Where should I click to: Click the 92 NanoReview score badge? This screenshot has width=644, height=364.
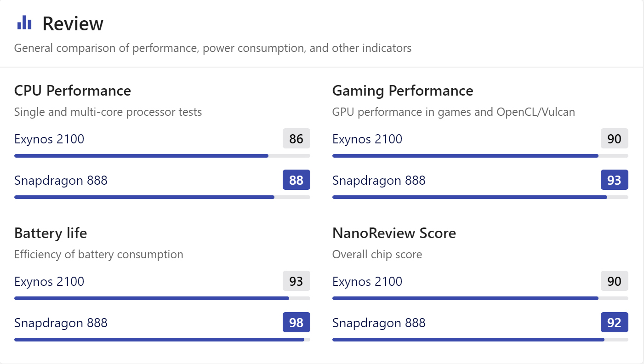615,322
